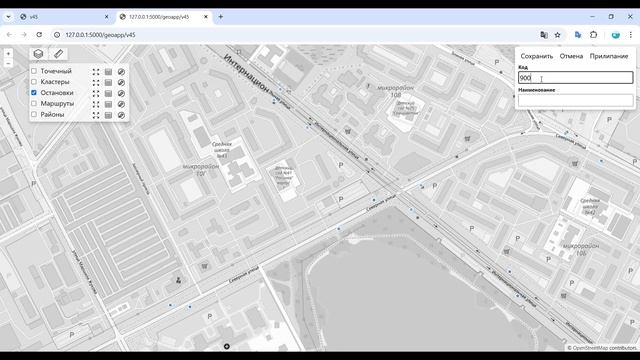
Task: Open the tab search dropdown
Action: tap(8, 17)
